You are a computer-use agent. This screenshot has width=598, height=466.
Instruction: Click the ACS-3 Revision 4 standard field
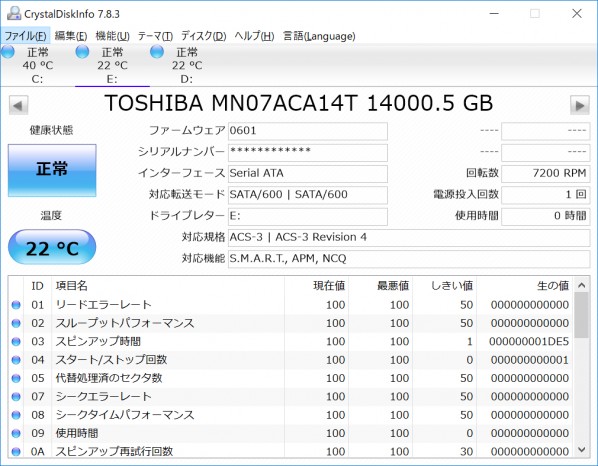coord(409,238)
